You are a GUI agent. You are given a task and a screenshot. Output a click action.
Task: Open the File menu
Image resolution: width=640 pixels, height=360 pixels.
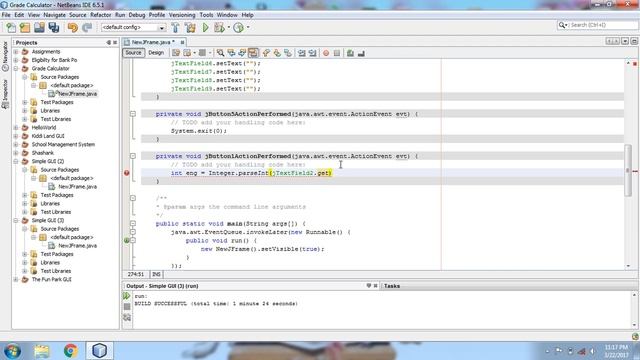6,15
